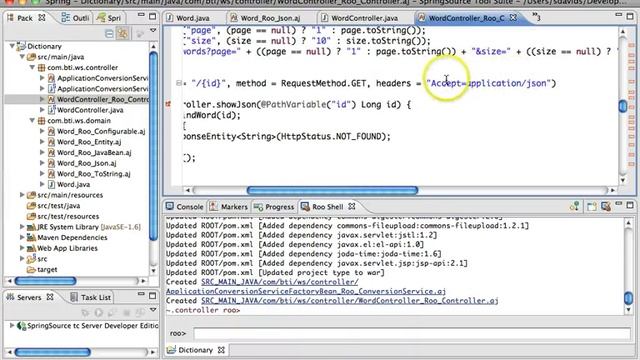Click the Dictionary project icon

pos(21,46)
